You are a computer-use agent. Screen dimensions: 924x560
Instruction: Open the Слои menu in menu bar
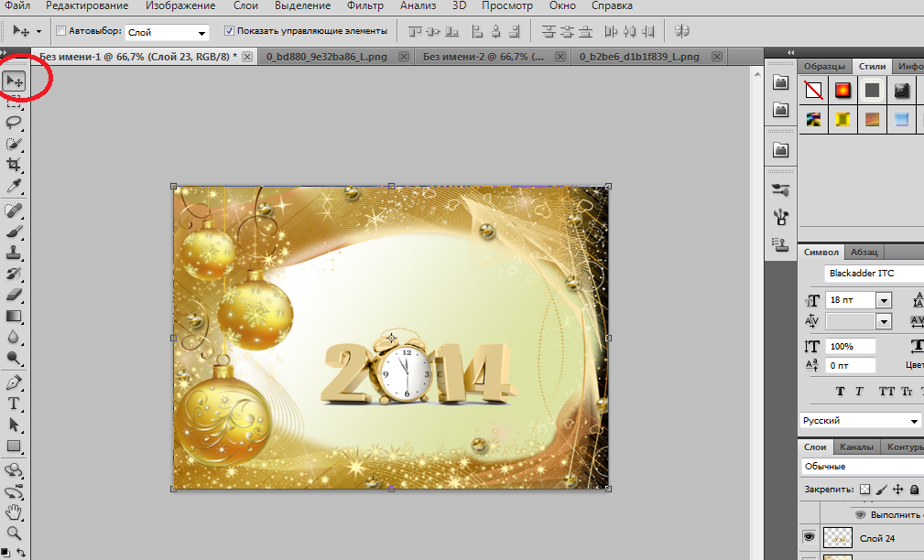[245, 5]
